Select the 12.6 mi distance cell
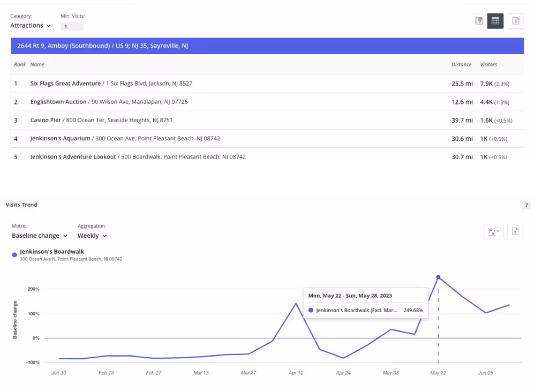 [x=462, y=102]
